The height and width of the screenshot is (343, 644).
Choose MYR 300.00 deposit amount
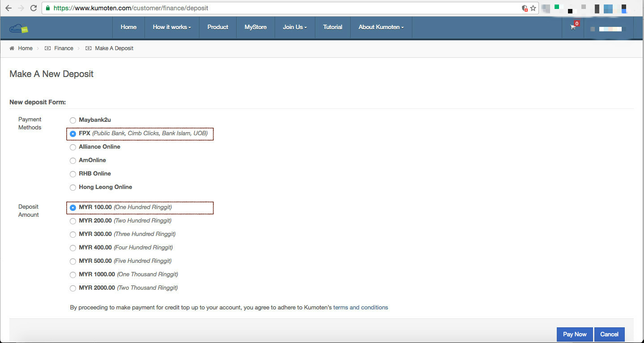(x=73, y=235)
